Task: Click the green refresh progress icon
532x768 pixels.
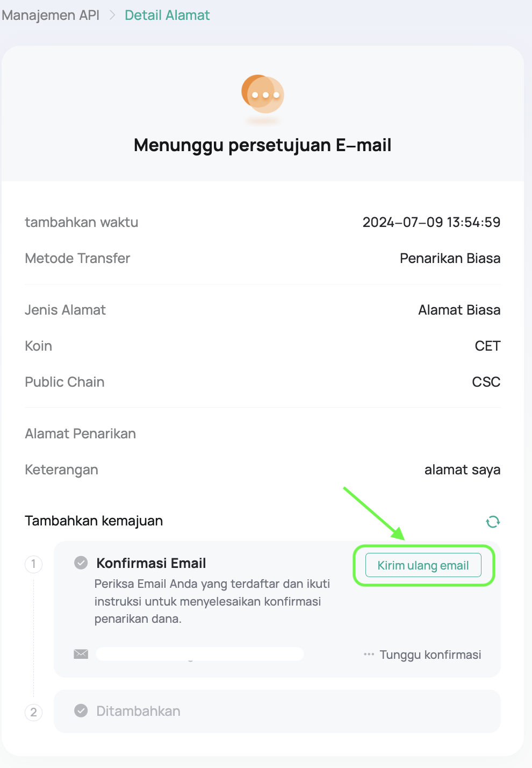Action: click(493, 521)
